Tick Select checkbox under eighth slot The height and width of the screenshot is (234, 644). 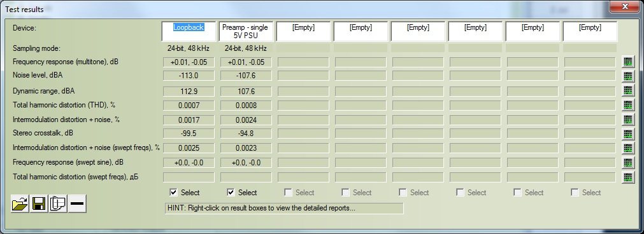click(575, 192)
